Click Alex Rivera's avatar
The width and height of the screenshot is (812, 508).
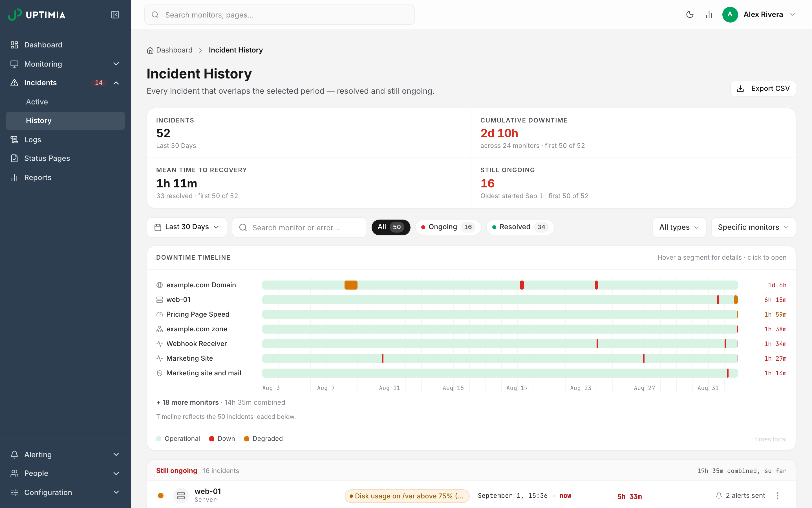click(x=730, y=14)
